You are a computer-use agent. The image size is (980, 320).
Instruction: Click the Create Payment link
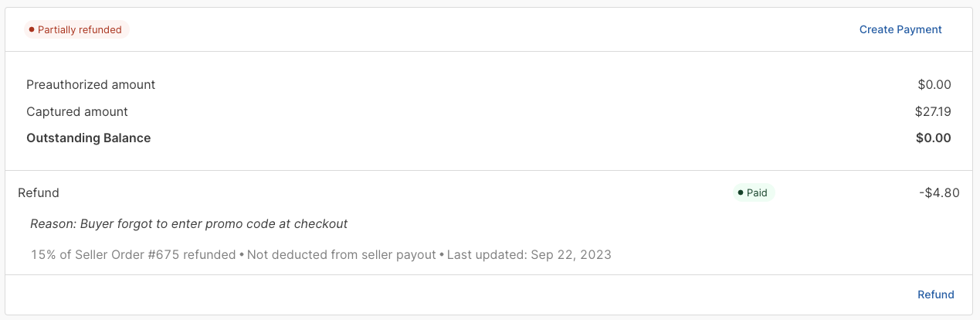click(900, 29)
